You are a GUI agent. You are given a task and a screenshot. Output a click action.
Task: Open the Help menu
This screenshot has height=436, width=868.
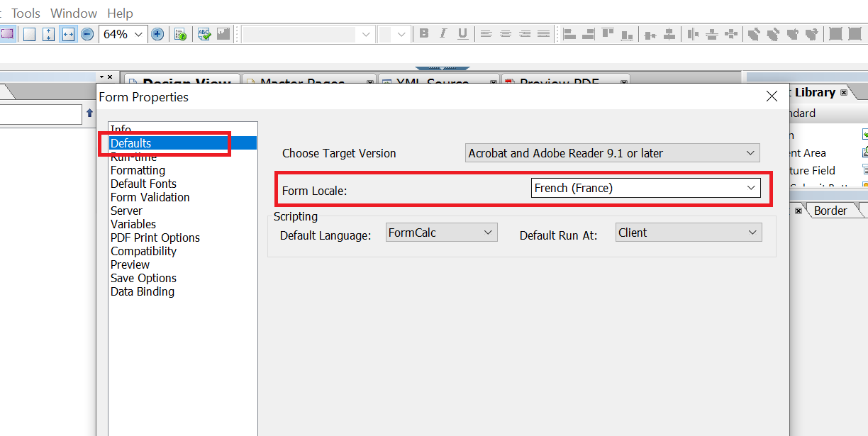click(x=120, y=13)
